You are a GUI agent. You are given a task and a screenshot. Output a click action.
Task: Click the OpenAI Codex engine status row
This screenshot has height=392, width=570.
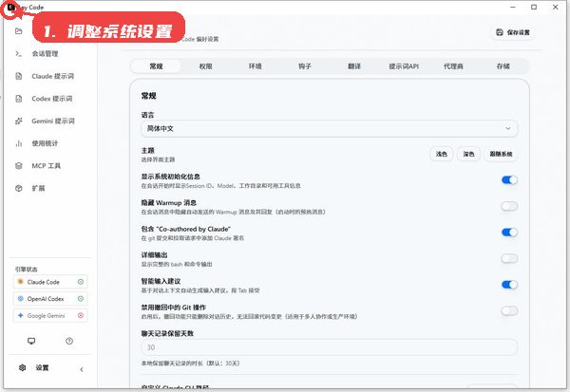[50, 299]
